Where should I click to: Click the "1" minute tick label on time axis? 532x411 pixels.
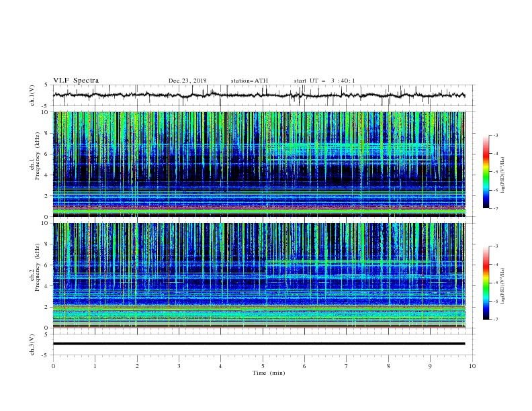95,366
